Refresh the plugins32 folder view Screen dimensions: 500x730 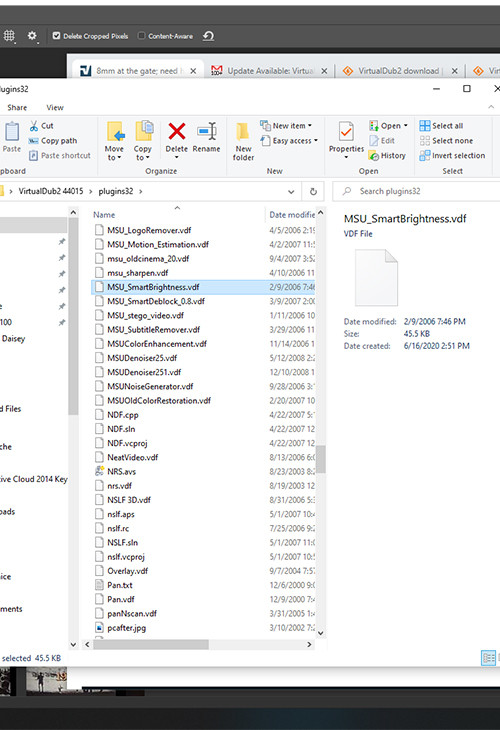313,191
